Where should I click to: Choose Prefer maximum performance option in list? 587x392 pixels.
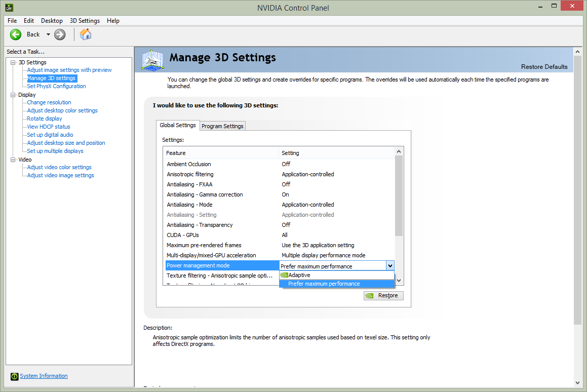337,284
